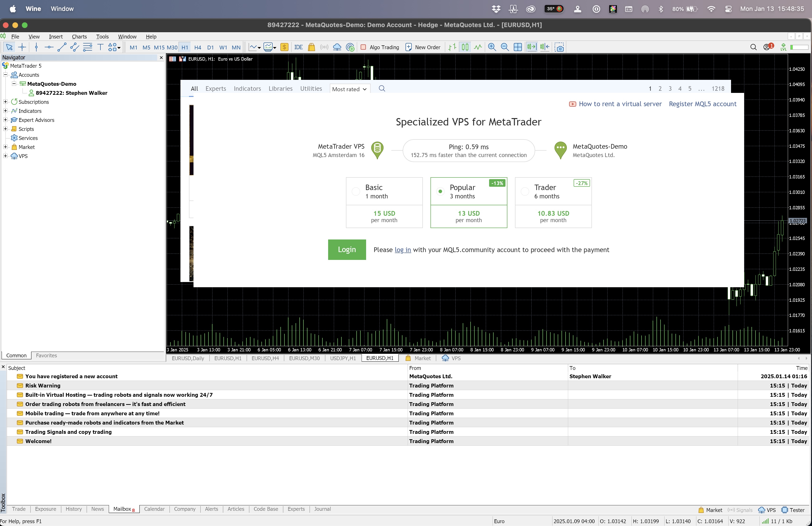This screenshot has height=526, width=812.
Task: Select the cursor arrow tool in toolbar
Action: coord(9,47)
